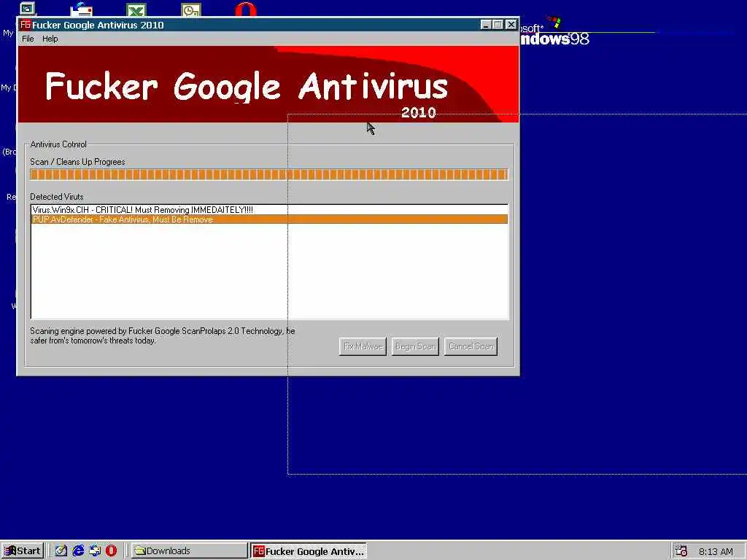Screen dimensions: 747x560
Task: Click the mail desktop icon
Action: coord(82,9)
